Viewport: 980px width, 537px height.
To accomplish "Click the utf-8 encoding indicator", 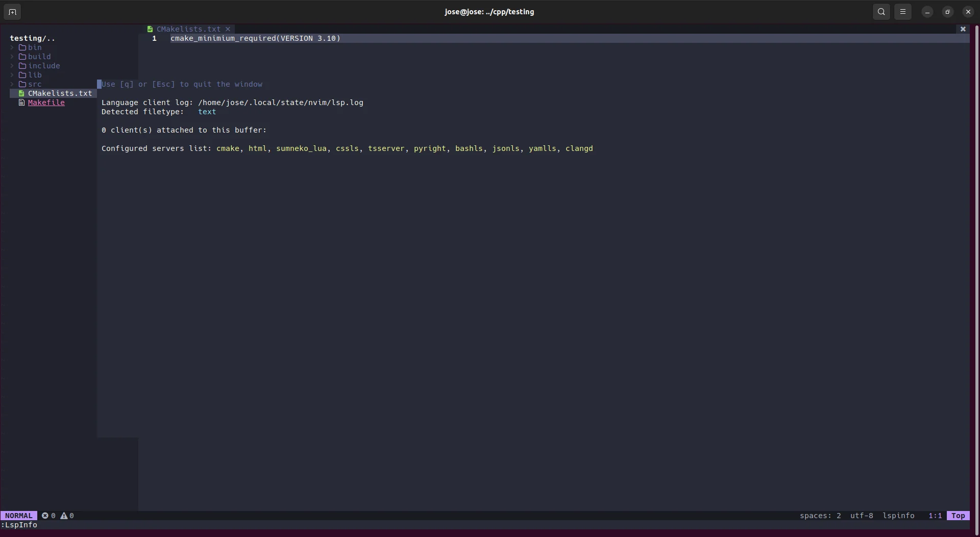I will (x=862, y=516).
